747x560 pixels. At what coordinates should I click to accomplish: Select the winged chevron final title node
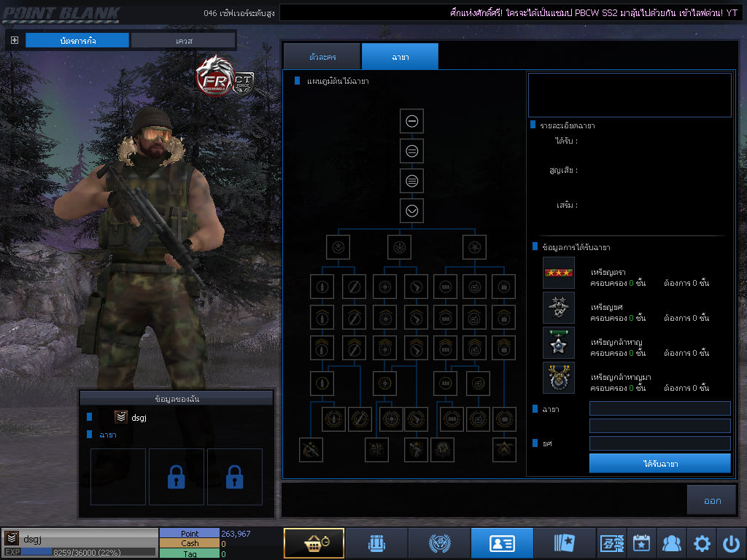coord(504,449)
